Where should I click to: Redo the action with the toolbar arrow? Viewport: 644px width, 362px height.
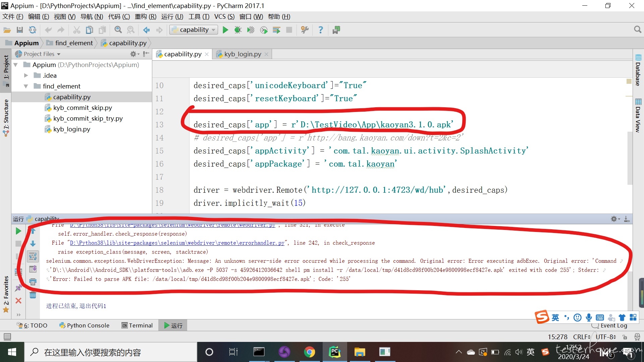[61, 30]
